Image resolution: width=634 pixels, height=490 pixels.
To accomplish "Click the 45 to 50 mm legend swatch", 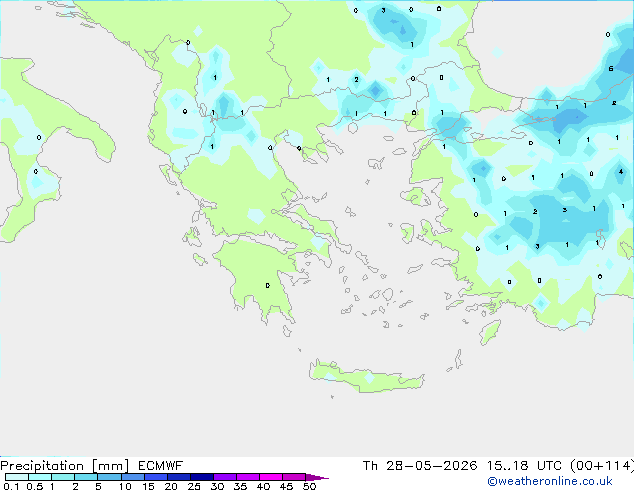I will [x=294, y=477].
